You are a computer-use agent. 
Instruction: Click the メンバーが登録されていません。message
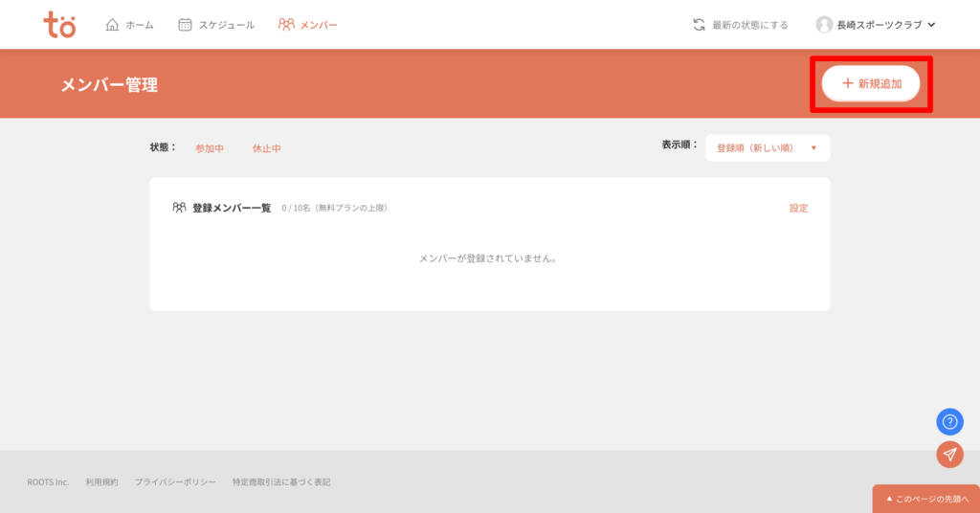489,258
